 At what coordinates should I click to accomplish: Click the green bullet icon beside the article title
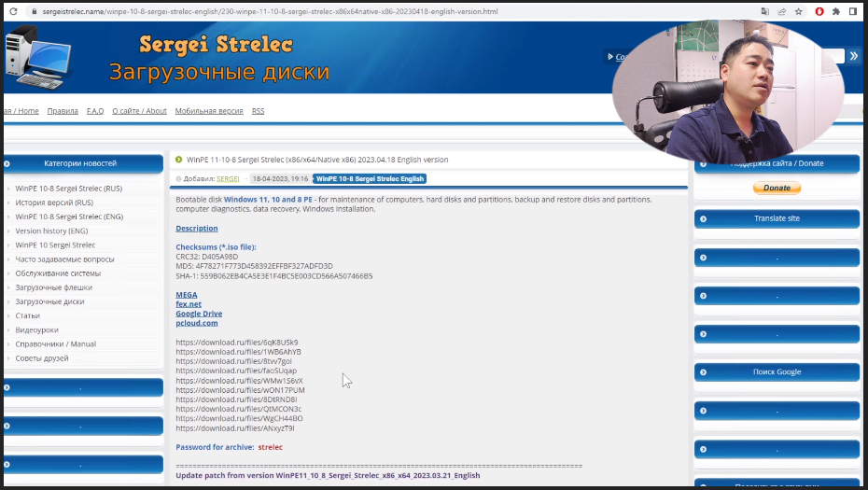point(179,160)
